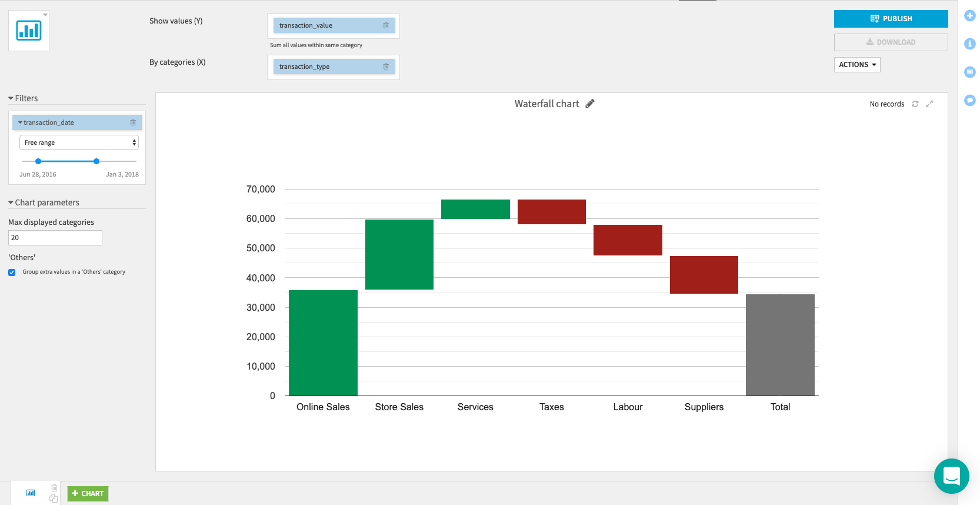Open the intercom chat widget
The width and height of the screenshot is (980, 505).
[x=951, y=476]
